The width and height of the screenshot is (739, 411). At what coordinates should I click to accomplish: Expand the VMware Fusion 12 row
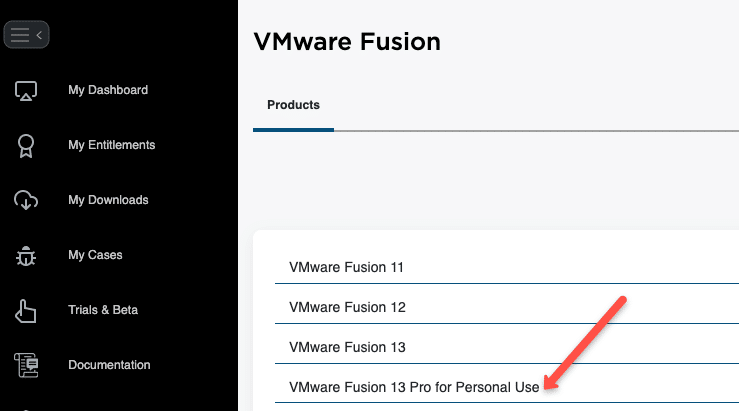click(x=507, y=307)
